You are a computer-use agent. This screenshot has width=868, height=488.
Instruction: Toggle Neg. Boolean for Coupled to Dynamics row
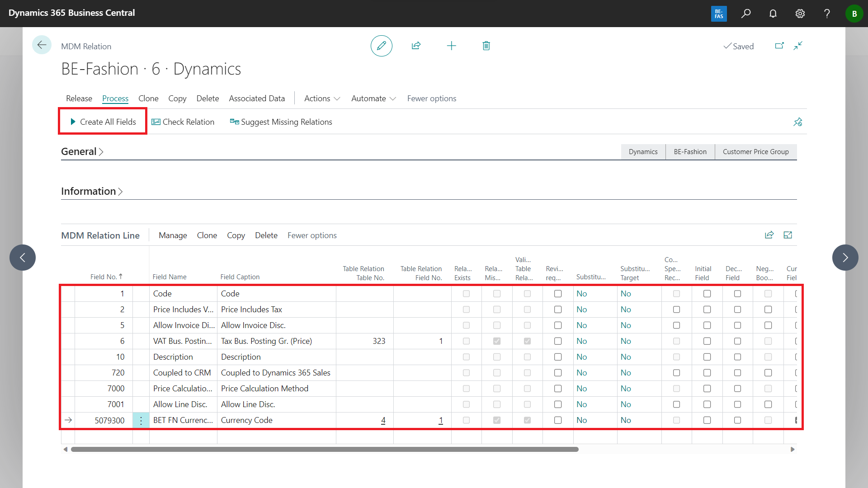click(x=768, y=373)
